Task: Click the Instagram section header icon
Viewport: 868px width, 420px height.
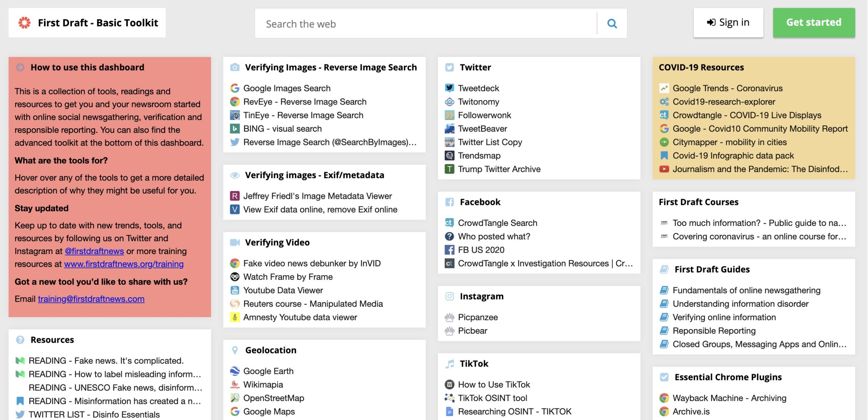Action: [449, 296]
